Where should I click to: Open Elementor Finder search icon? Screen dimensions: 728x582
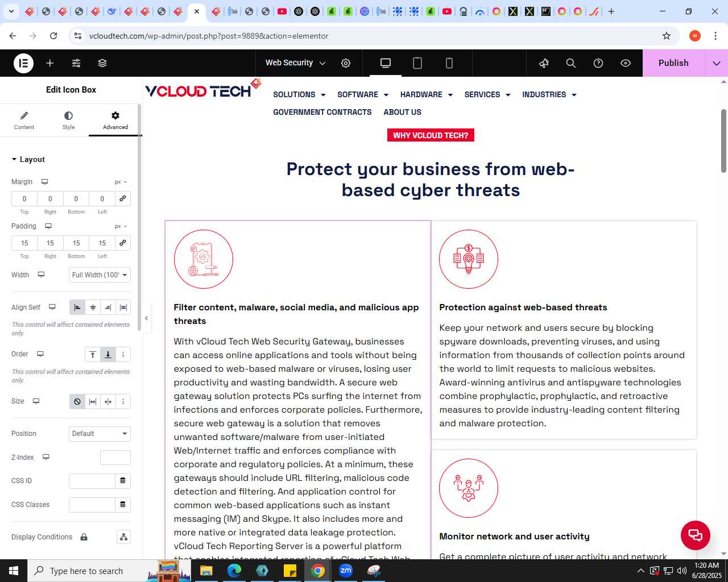(x=571, y=63)
